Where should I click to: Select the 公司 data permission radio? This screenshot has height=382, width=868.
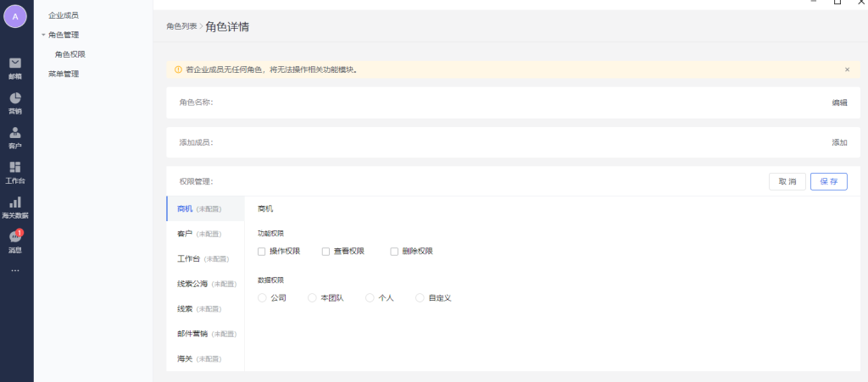pyautogui.click(x=262, y=298)
